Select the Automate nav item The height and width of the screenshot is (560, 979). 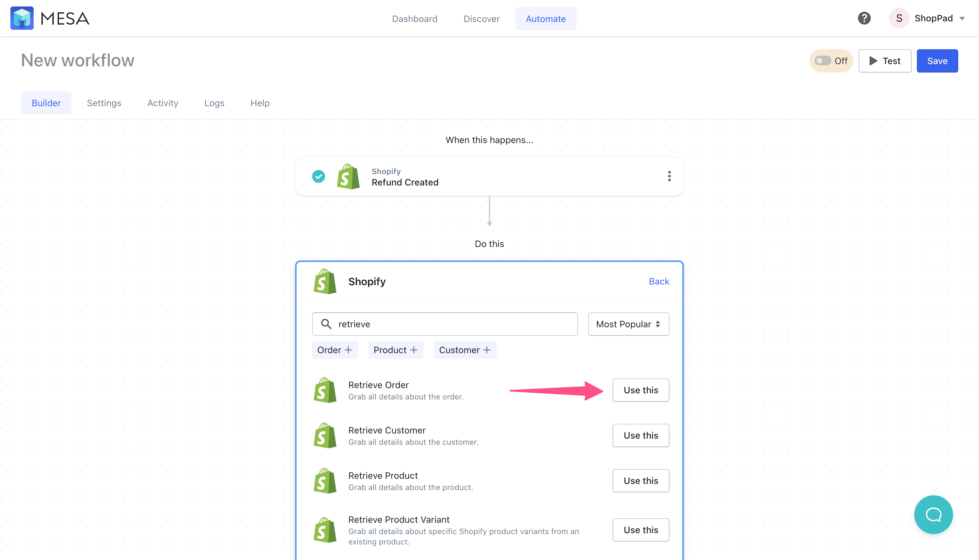point(546,18)
